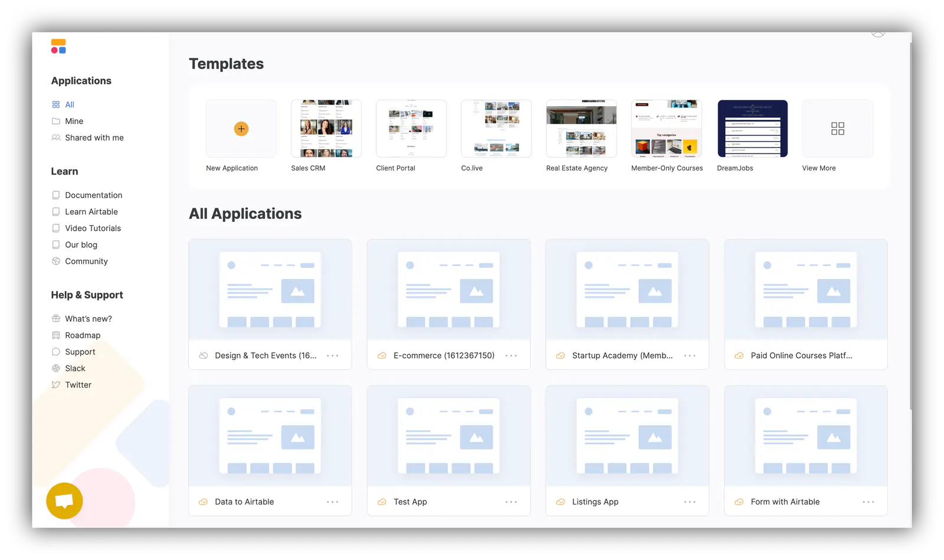This screenshot has height=560, width=944.
Task: Select the Mine applications filter
Action: [x=74, y=121]
